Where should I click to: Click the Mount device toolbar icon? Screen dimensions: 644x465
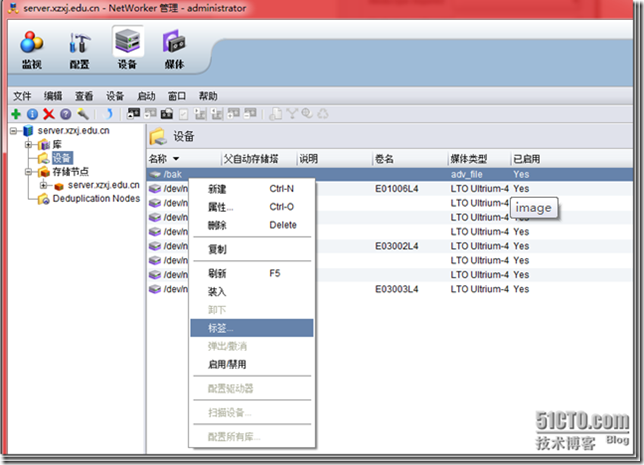[x=133, y=113]
